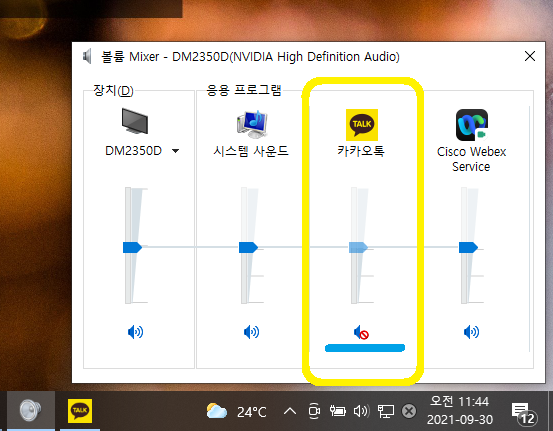This screenshot has height=431, width=553.
Task: Click the DM2350D monitor device icon
Action: 135,122
